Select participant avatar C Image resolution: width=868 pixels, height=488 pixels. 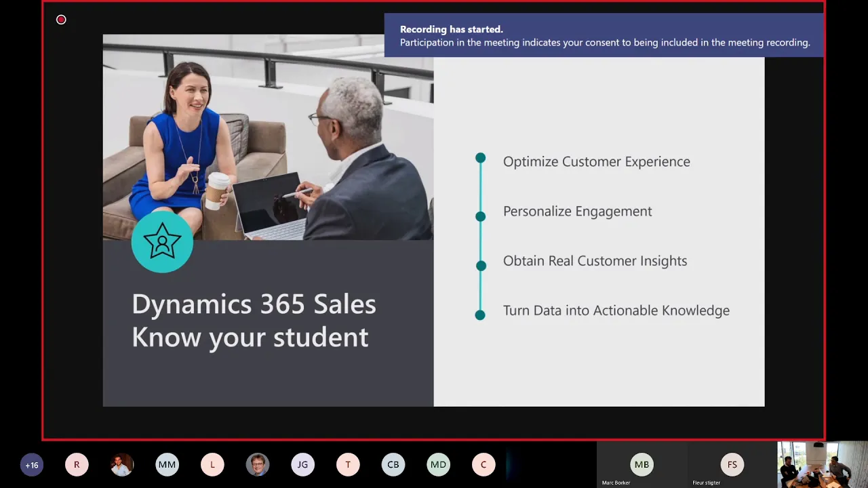click(x=484, y=465)
